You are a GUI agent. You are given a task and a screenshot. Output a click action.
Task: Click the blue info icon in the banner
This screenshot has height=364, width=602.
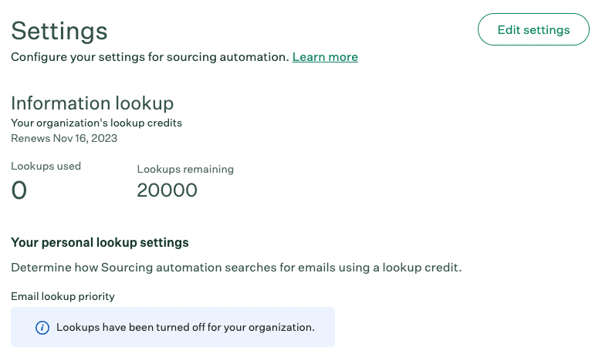coord(42,328)
